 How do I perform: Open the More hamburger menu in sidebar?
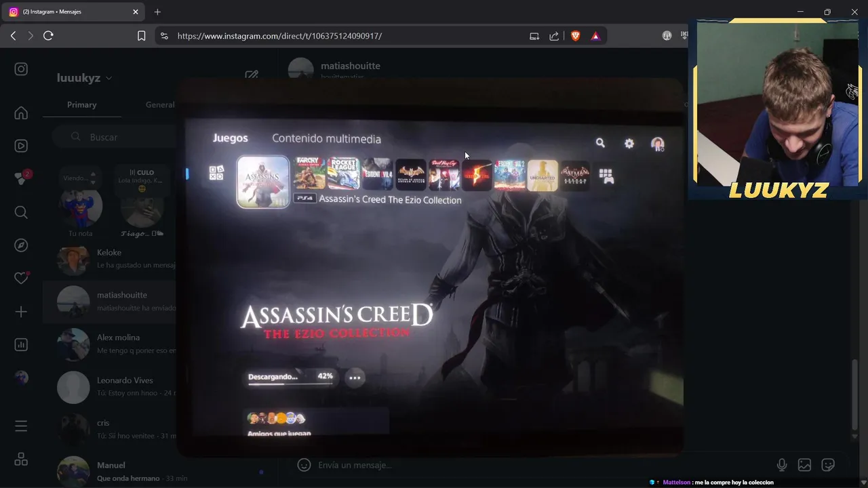[x=21, y=426]
